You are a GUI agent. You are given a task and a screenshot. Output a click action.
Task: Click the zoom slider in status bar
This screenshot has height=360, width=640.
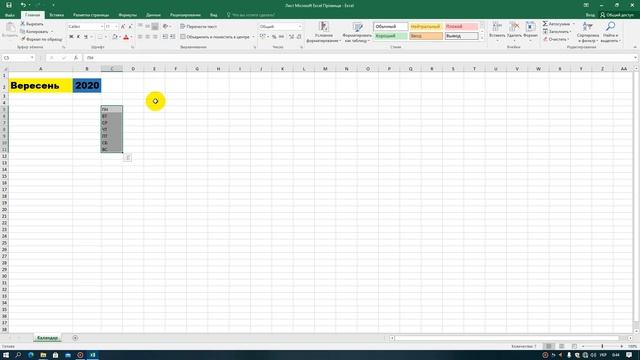[602, 346]
